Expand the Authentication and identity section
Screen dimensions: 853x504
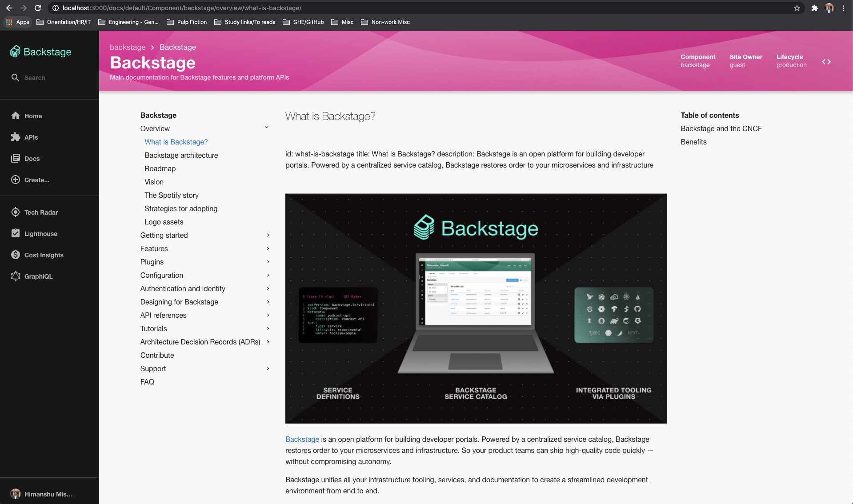267,288
